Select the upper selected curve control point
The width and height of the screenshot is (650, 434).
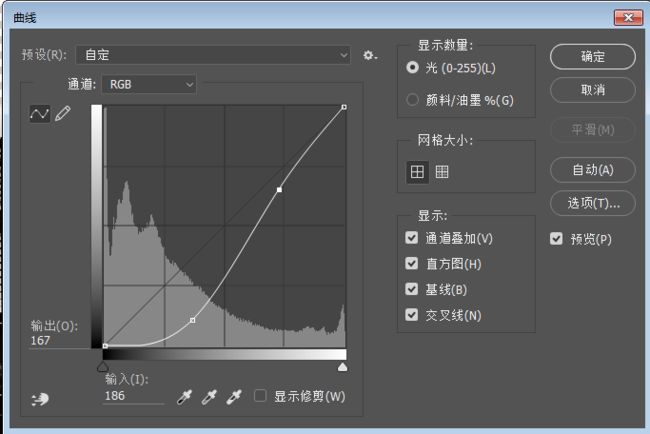click(279, 189)
